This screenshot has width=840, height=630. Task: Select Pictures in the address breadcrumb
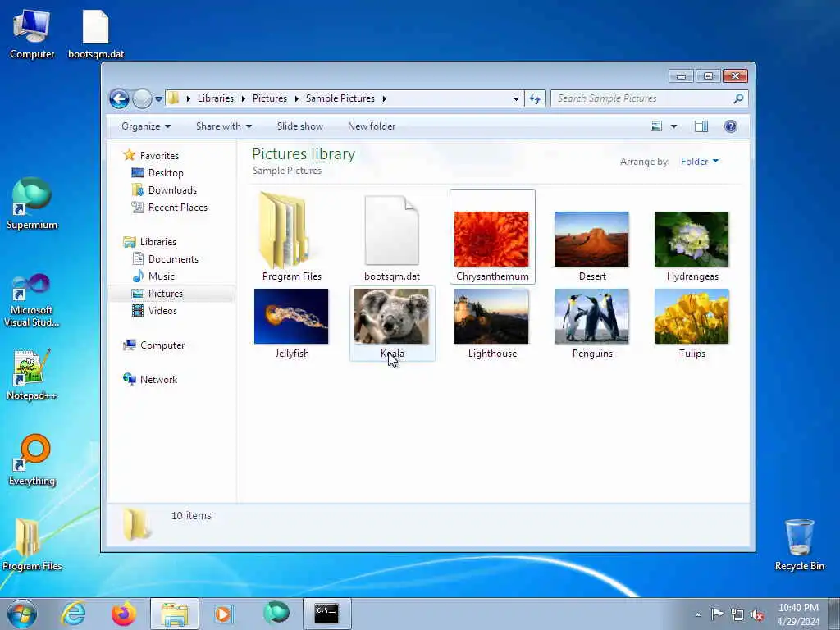[x=269, y=98]
